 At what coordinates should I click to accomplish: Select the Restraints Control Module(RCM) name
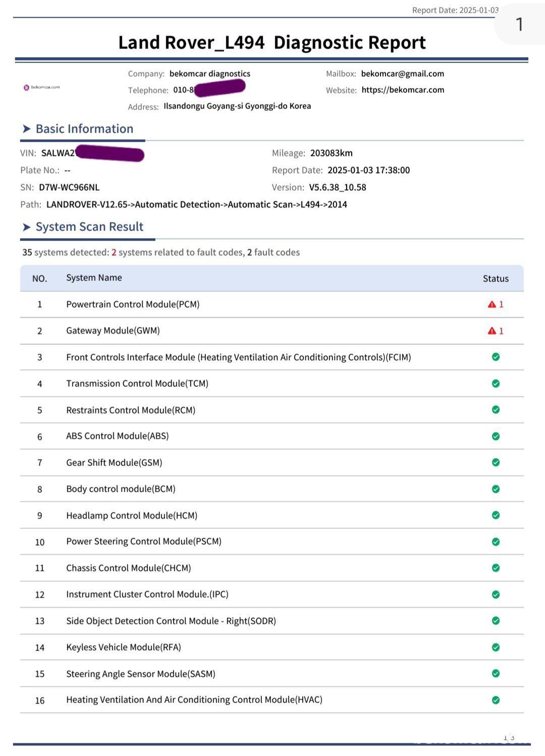click(131, 410)
